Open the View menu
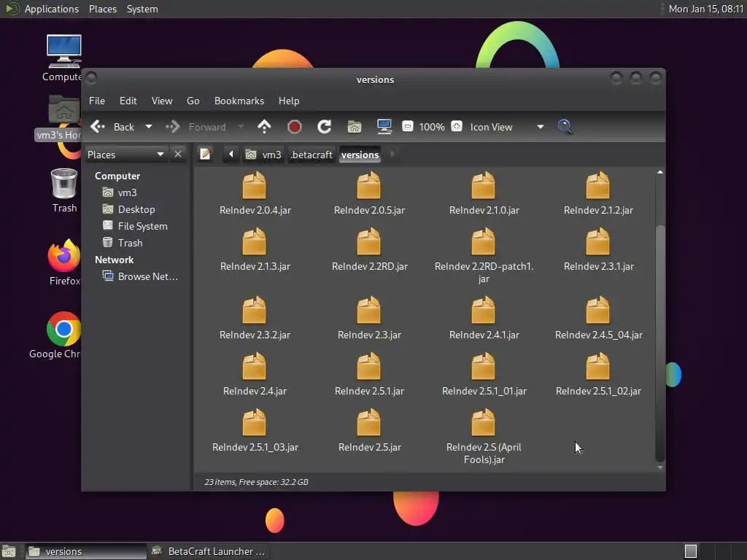Image resolution: width=747 pixels, height=560 pixels. coord(161,101)
